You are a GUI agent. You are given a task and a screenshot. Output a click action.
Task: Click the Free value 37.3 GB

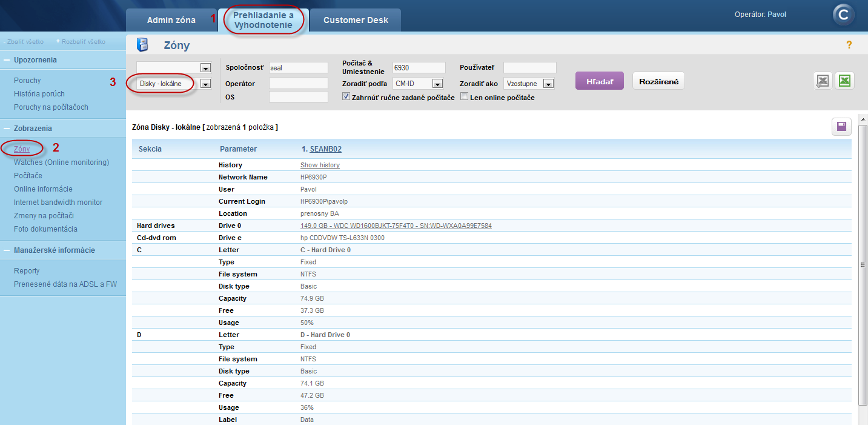(312, 310)
